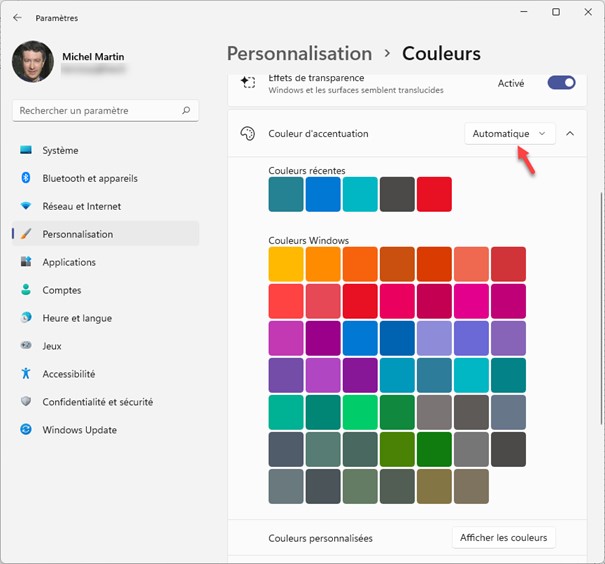Click the Accessibilité icon in sidebar

[26, 374]
